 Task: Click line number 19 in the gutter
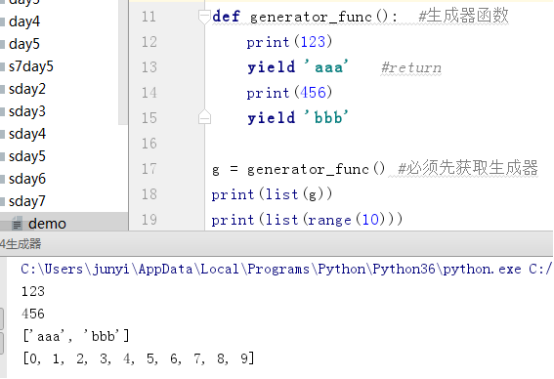coord(149,219)
